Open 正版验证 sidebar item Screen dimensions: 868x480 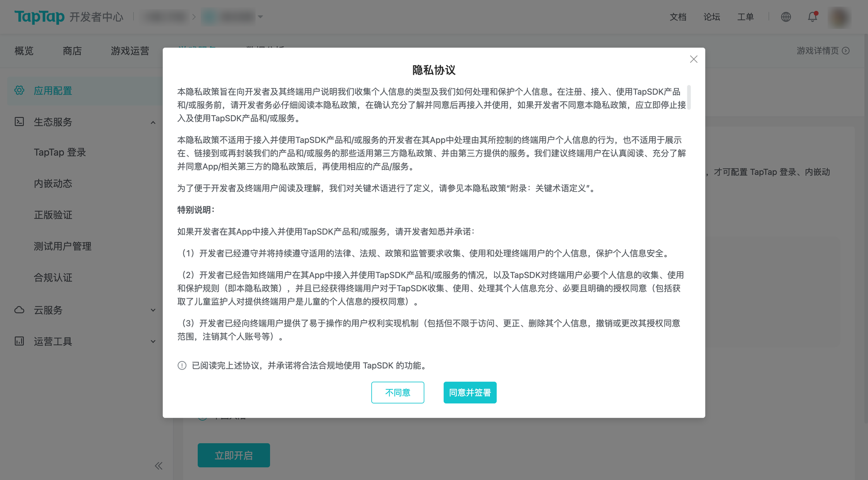point(53,215)
